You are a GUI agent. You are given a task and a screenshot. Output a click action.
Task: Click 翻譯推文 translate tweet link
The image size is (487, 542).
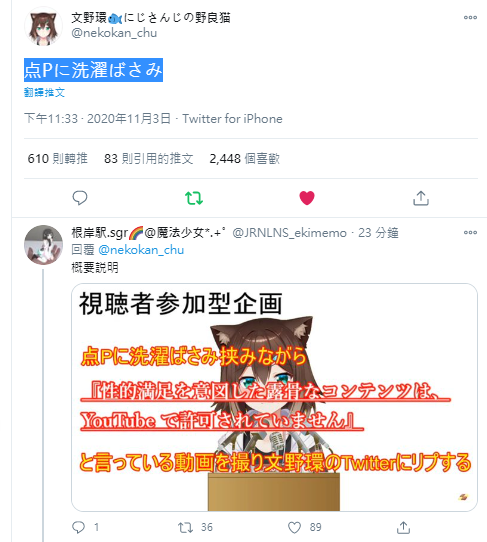click(44, 92)
